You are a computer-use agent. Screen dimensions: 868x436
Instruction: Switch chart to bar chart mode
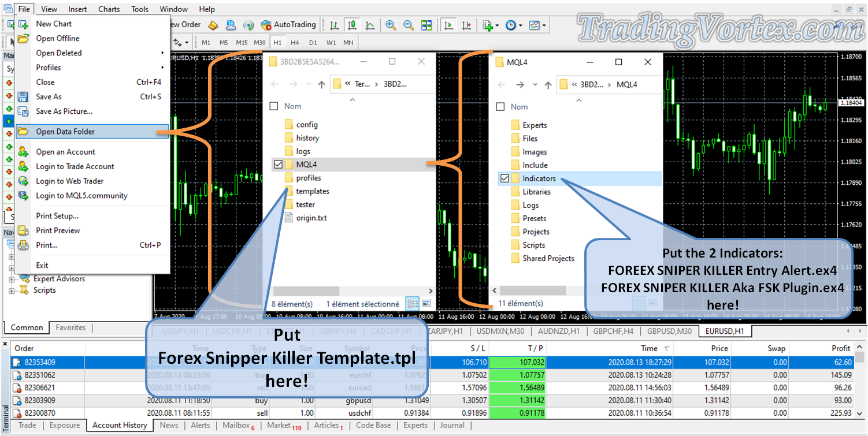[x=334, y=25]
